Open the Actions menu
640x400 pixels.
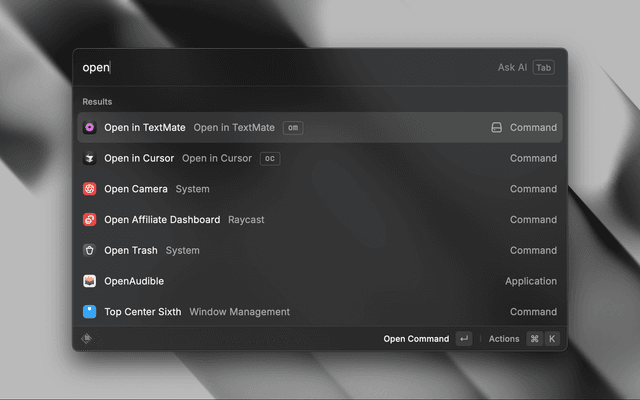[x=504, y=339]
